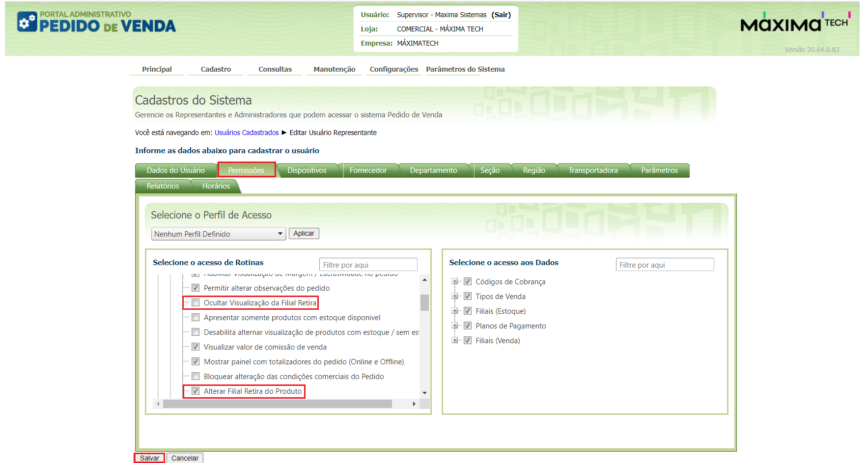Screen dimensions: 868x463
Task: Click the Salvar button
Action: tap(149, 458)
